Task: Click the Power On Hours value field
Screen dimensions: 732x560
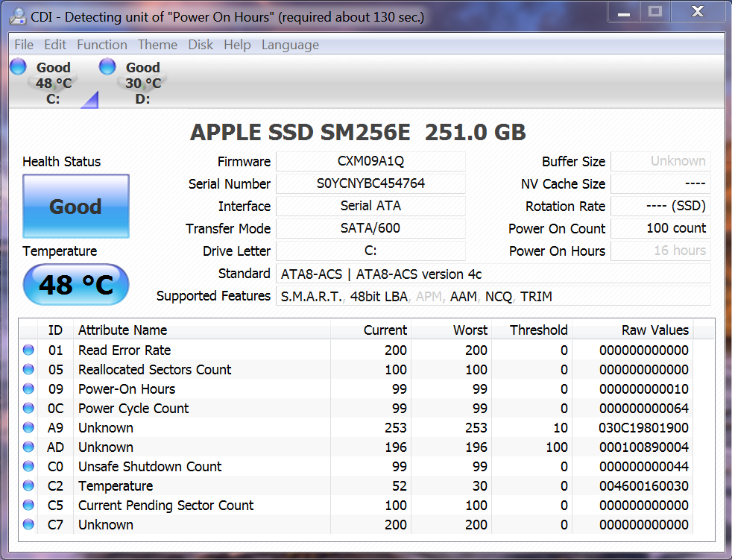Action: coord(660,251)
